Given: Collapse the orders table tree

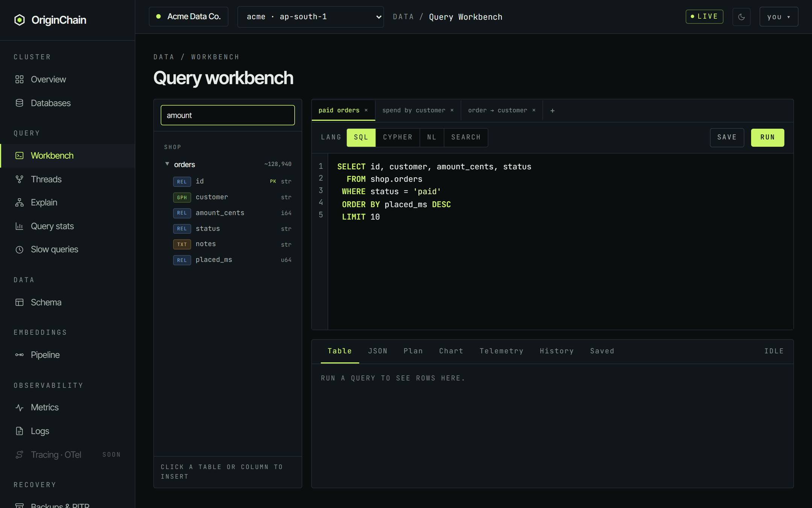Looking at the screenshot, I should click(167, 164).
